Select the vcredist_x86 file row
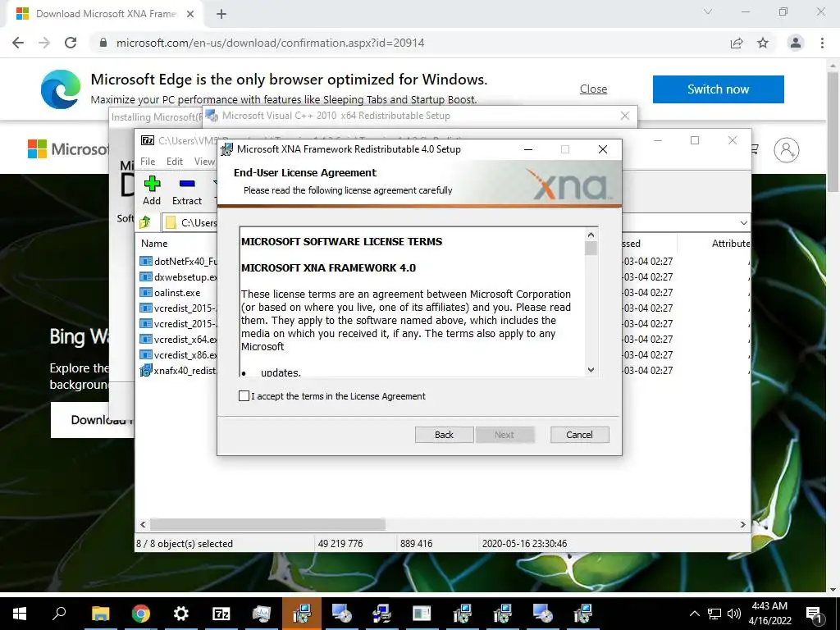This screenshot has width=840, height=630. point(178,354)
